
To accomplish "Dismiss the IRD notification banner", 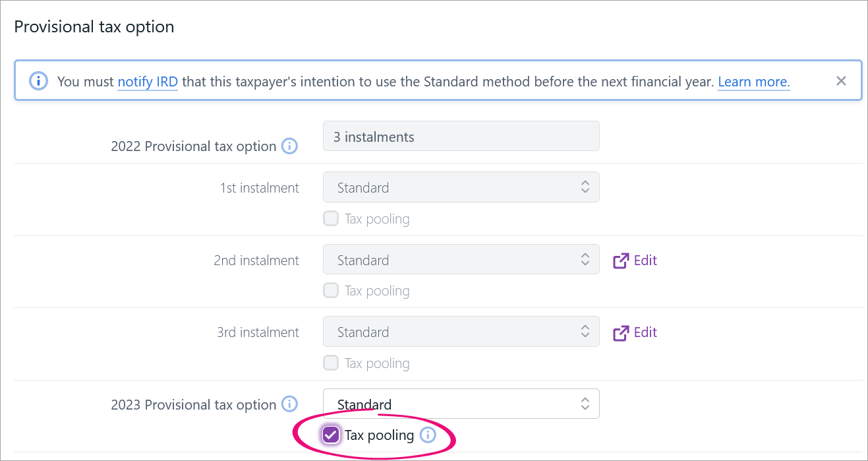I will pyautogui.click(x=841, y=81).
